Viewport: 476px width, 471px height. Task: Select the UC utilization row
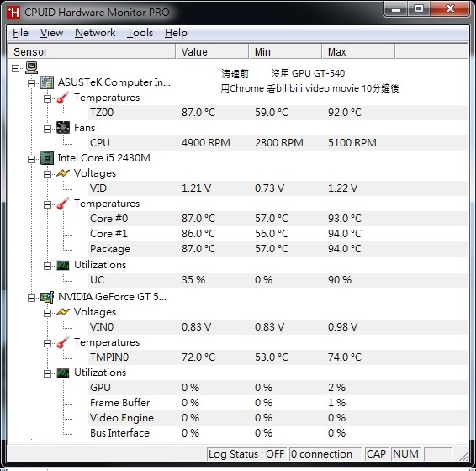278,280
